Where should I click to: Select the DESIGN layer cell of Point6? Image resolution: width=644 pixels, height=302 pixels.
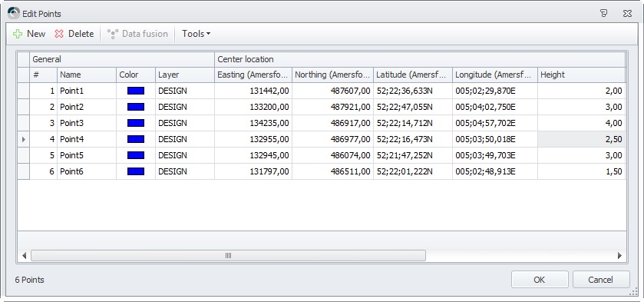click(185, 171)
